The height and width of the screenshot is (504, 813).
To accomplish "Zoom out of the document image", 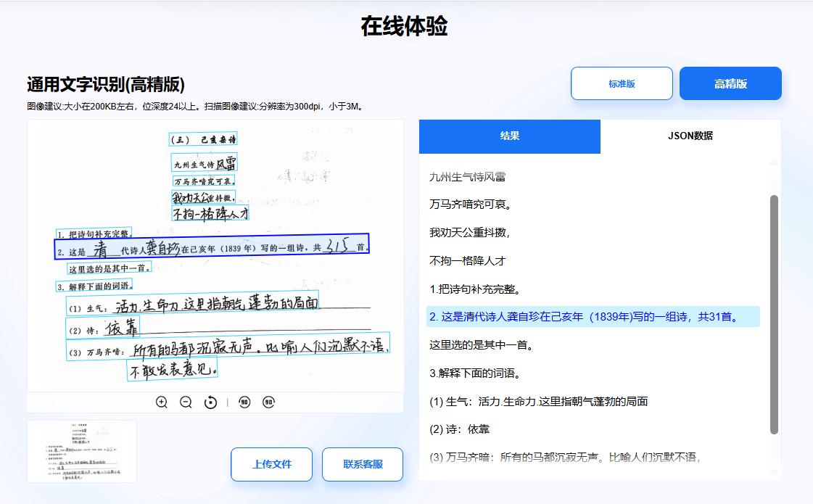I will [186, 402].
